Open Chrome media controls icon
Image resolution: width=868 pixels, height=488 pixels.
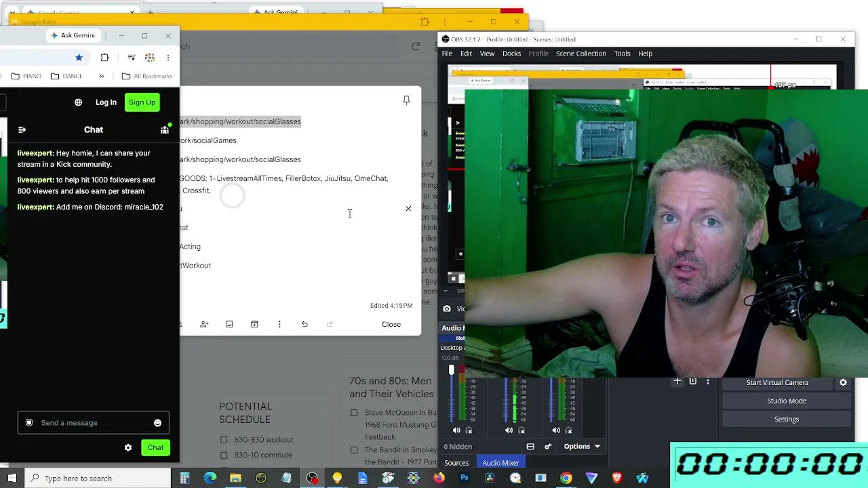(x=131, y=58)
